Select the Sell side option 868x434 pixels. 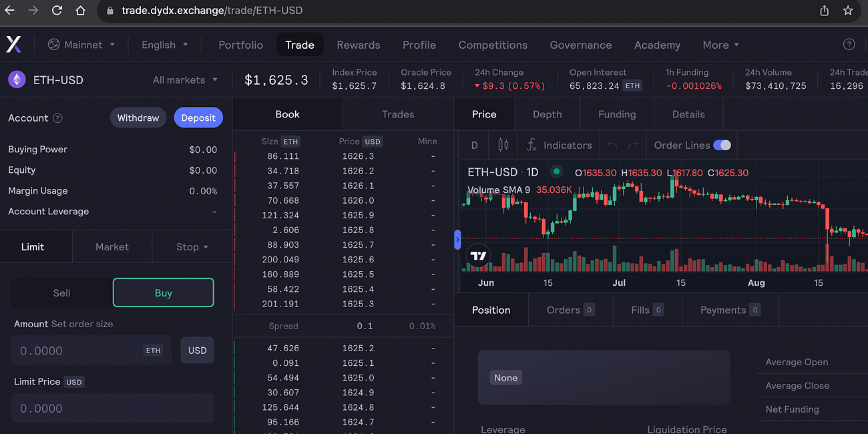pyautogui.click(x=62, y=293)
